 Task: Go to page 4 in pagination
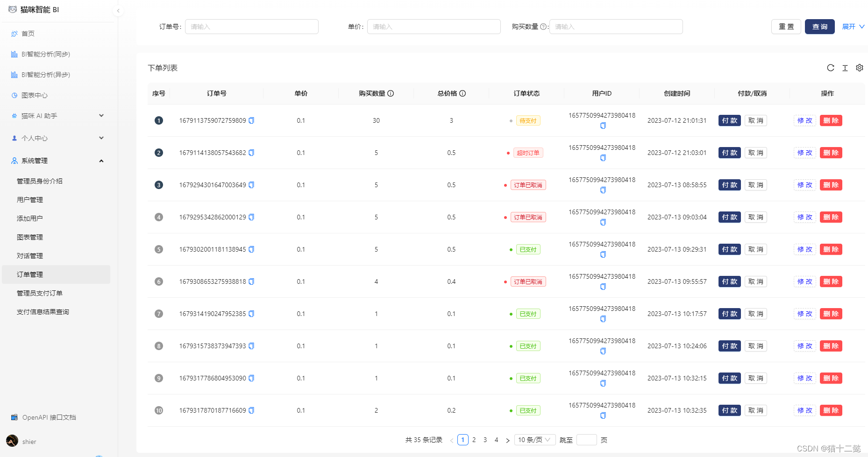[496, 440]
